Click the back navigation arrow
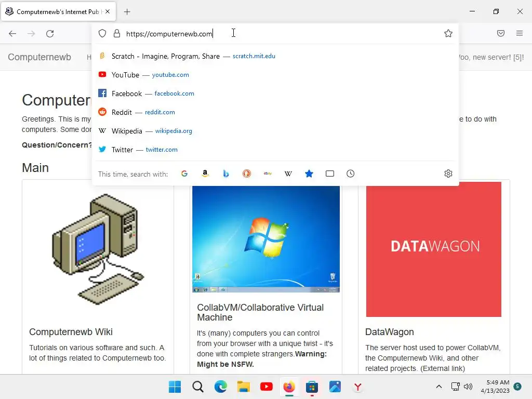Image resolution: width=532 pixels, height=399 pixels. 12,34
